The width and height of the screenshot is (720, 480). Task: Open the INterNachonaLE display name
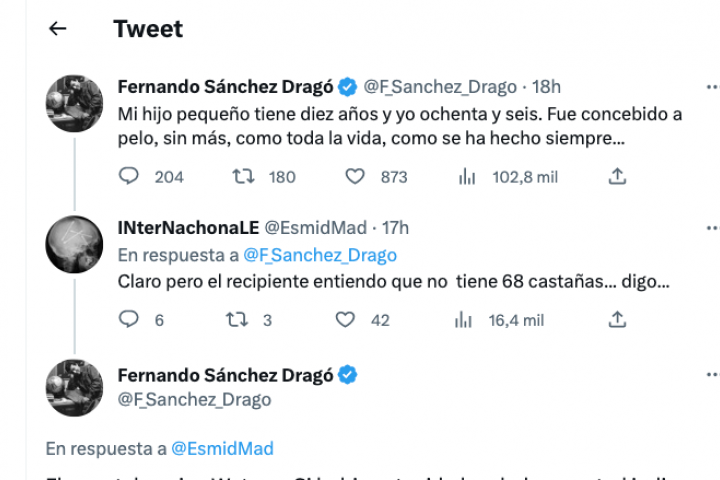pyautogui.click(x=186, y=228)
